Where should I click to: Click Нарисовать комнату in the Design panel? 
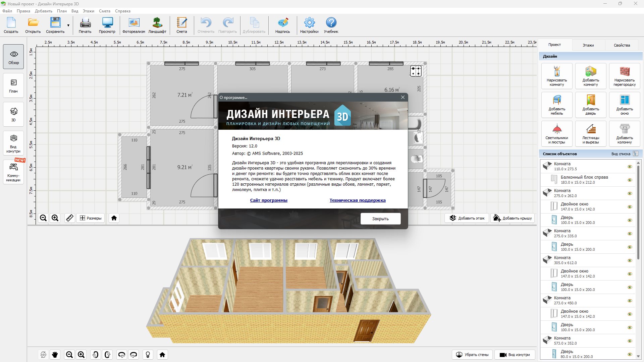coord(556,76)
